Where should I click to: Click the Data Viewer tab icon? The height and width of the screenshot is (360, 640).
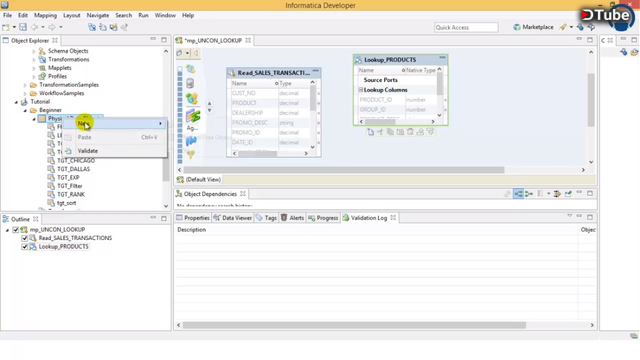[217, 218]
